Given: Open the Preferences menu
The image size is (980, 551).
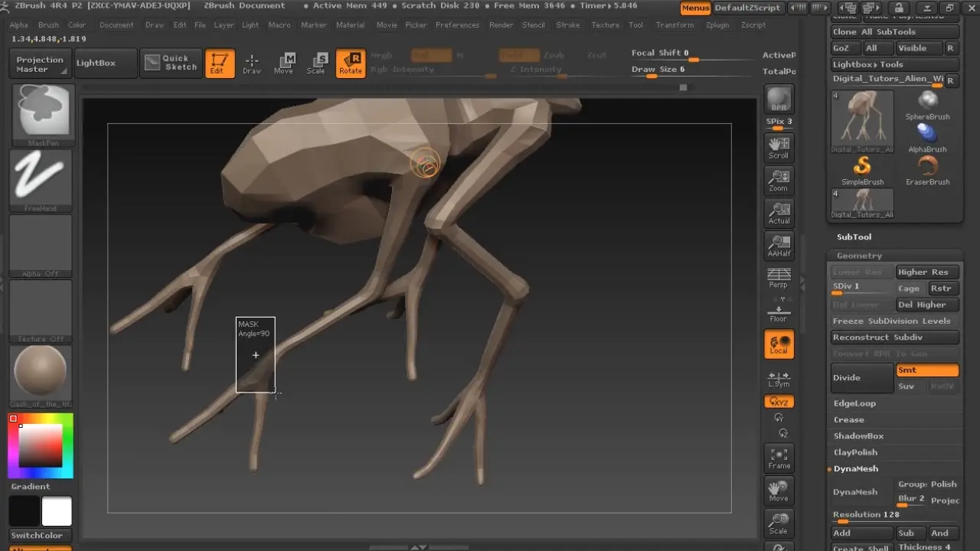Looking at the screenshot, I should coord(457,25).
